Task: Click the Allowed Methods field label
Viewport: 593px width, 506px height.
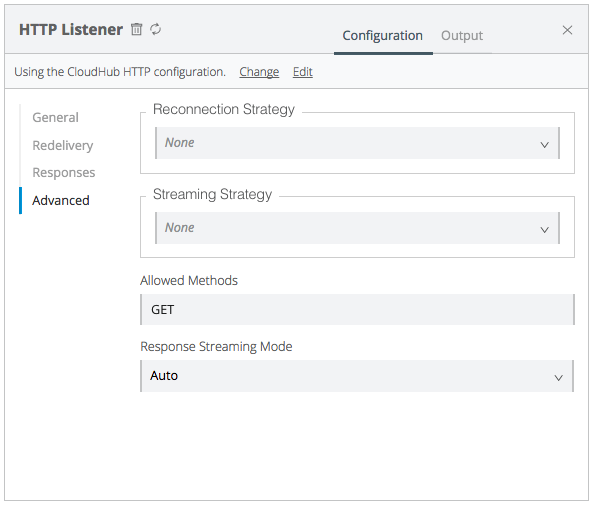Action: pos(189,281)
